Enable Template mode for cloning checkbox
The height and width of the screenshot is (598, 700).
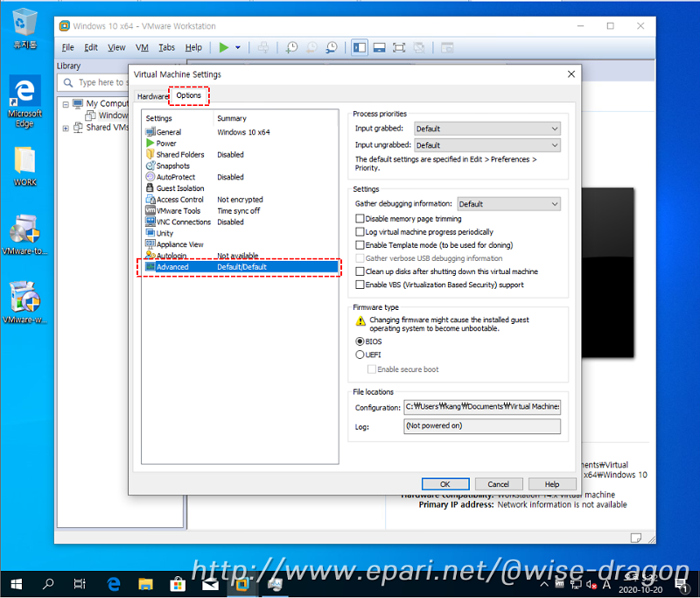(360, 245)
